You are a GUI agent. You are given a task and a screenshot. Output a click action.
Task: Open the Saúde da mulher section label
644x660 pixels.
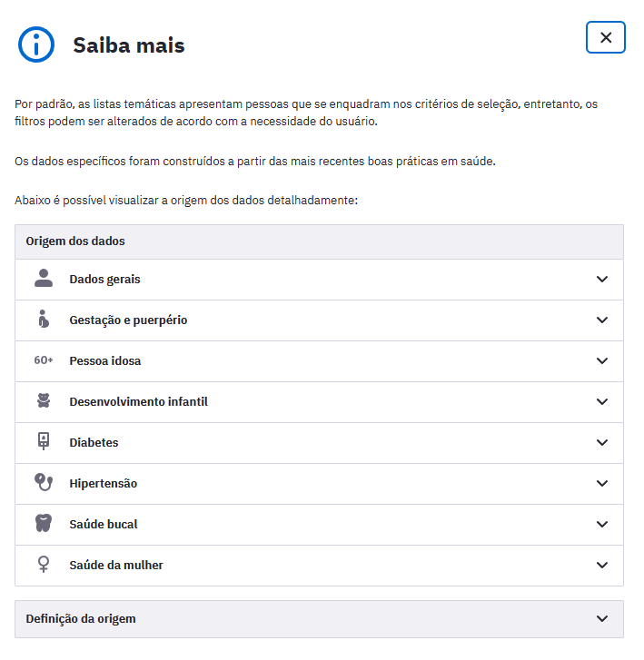point(116,566)
